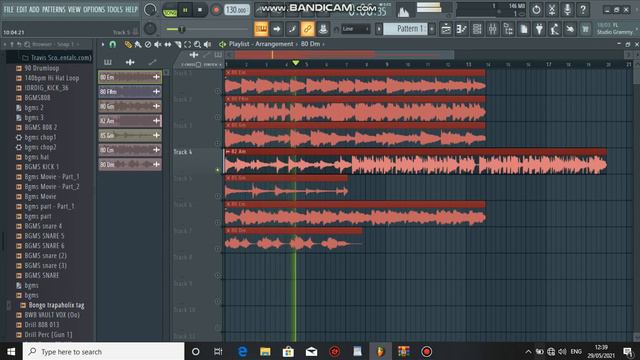Toggle the record button in transport
The height and width of the screenshot is (360, 640).
tap(216, 10)
